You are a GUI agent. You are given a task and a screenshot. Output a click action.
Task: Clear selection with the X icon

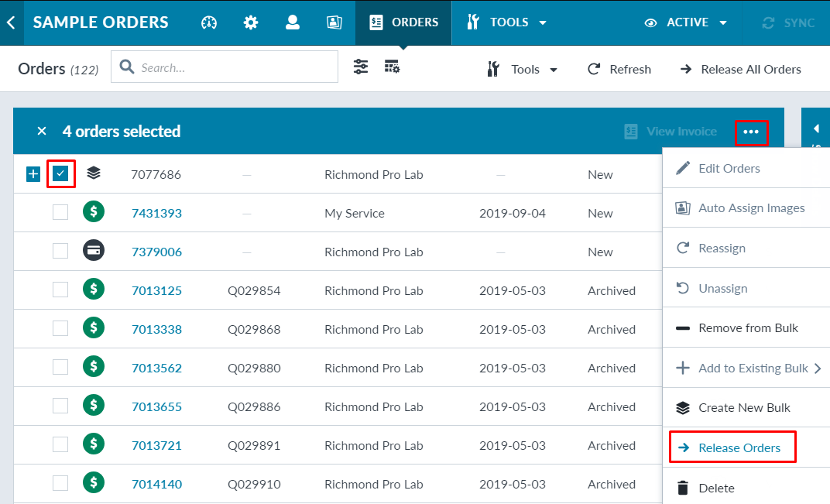point(42,131)
